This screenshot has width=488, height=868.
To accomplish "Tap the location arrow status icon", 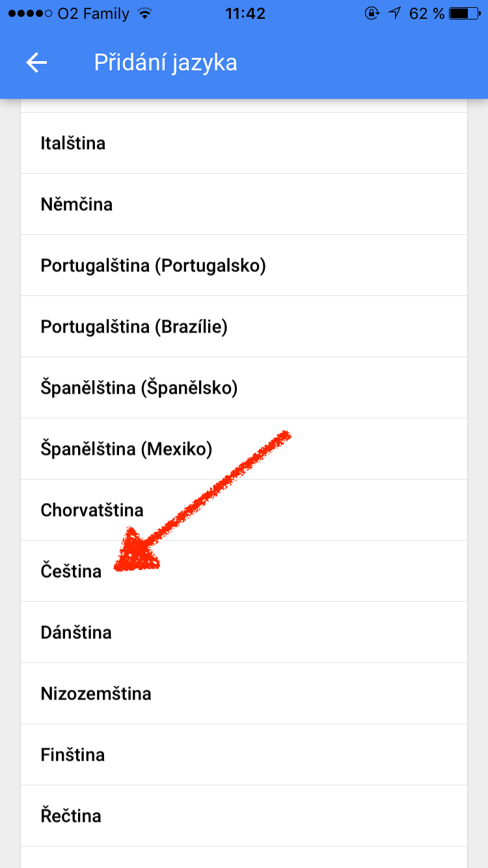I will pos(394,14).
